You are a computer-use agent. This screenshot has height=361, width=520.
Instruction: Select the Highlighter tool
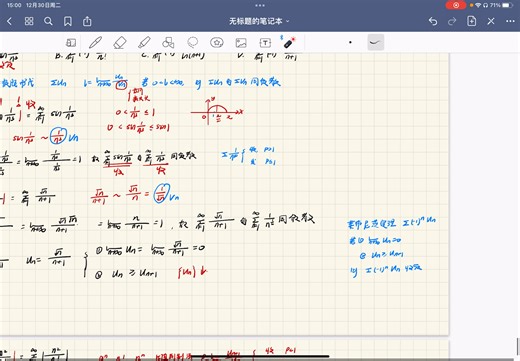click(144, 43)
